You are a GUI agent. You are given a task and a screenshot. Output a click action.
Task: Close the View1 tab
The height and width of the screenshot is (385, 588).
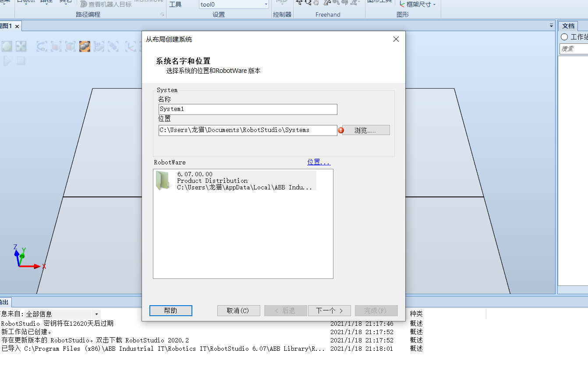click(17, 26)
